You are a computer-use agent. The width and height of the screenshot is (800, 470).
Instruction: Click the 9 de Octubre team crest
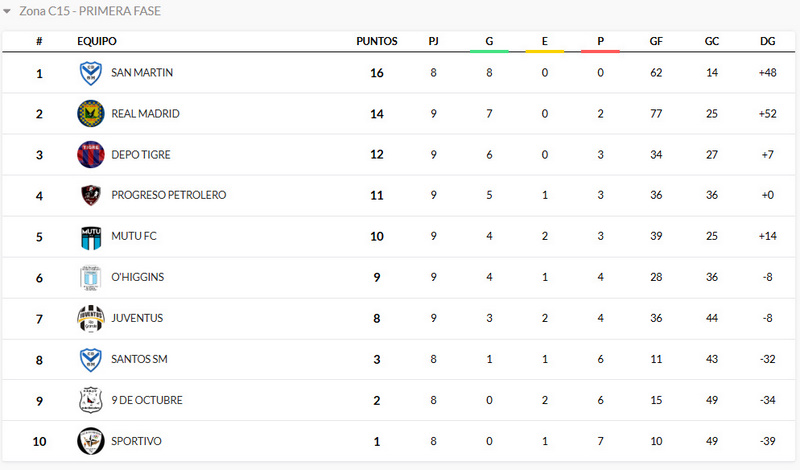click(x=91, y=401)
